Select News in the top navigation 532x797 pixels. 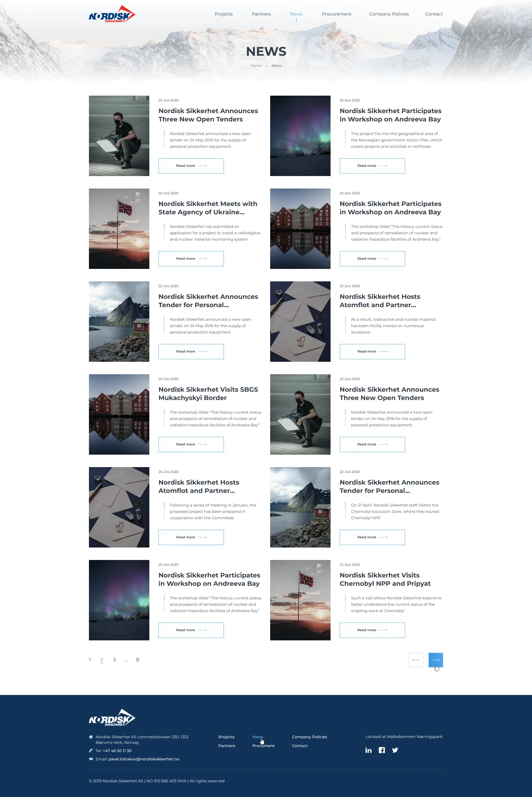296,14
